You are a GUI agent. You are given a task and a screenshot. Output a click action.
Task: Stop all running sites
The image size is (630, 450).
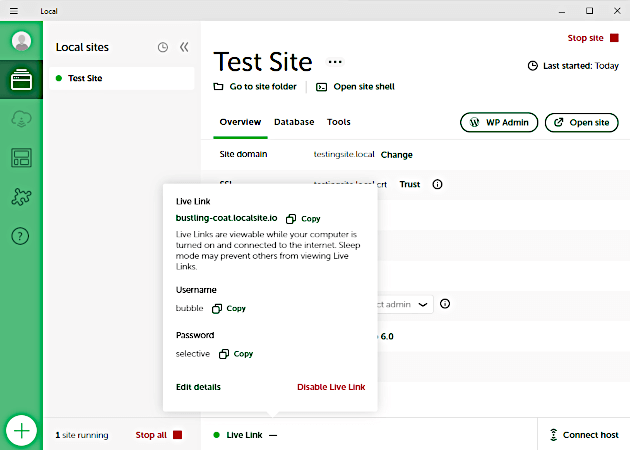(159, 435)
